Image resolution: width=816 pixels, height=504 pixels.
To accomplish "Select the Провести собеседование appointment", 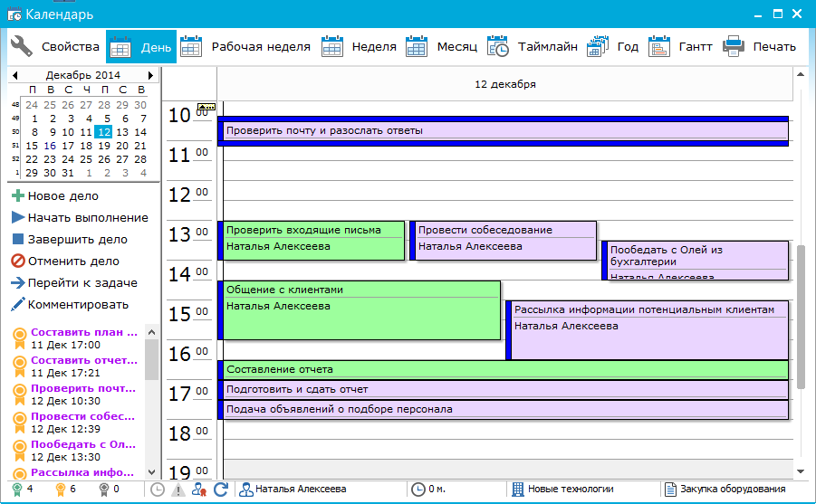I will (x=503, y=239).
